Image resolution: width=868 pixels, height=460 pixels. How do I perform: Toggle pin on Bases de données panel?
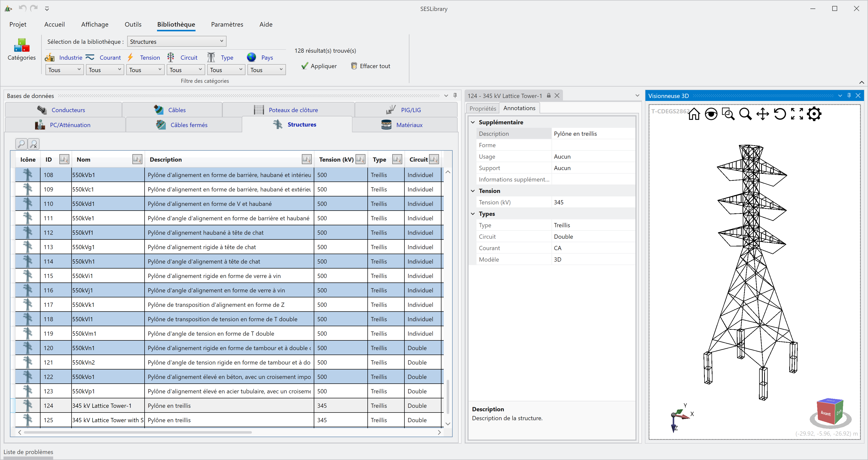coord(455,95)
